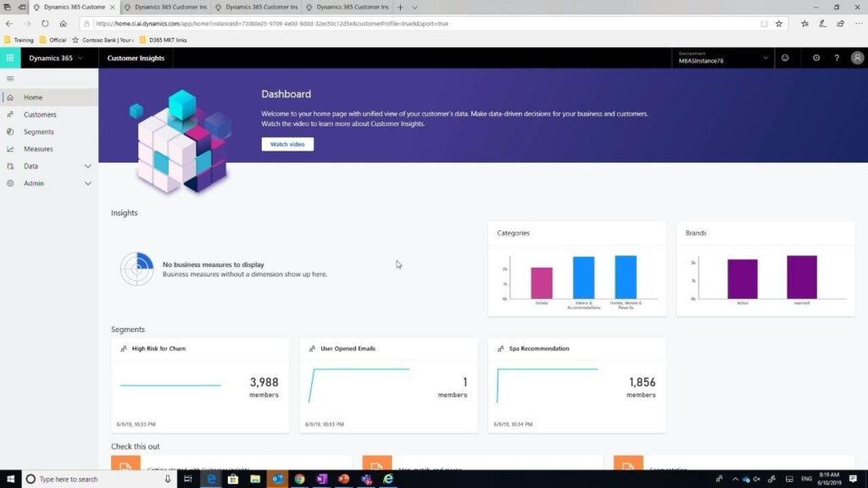Viewport: 868px width, 488px height.
Task: Click the Windows search box
Action: click(100, 480)
